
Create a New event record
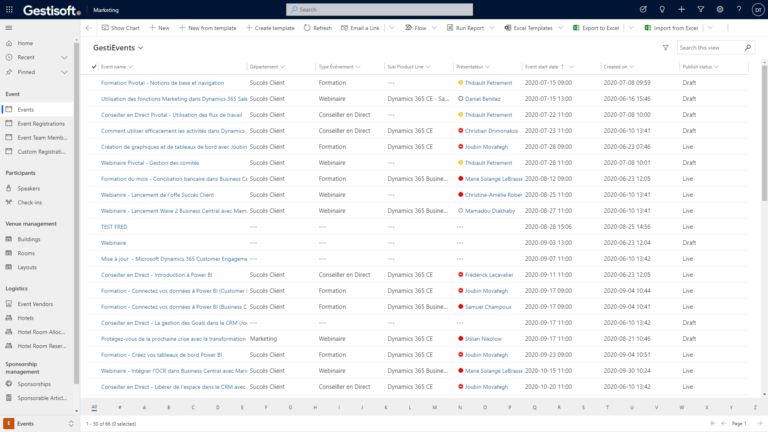(x=159, y=28)
